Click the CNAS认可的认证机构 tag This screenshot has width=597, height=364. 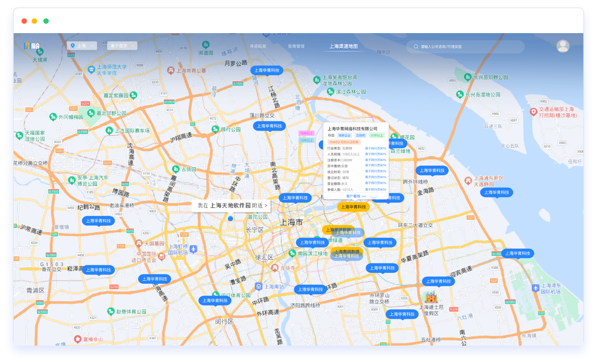tap(344, 142)
